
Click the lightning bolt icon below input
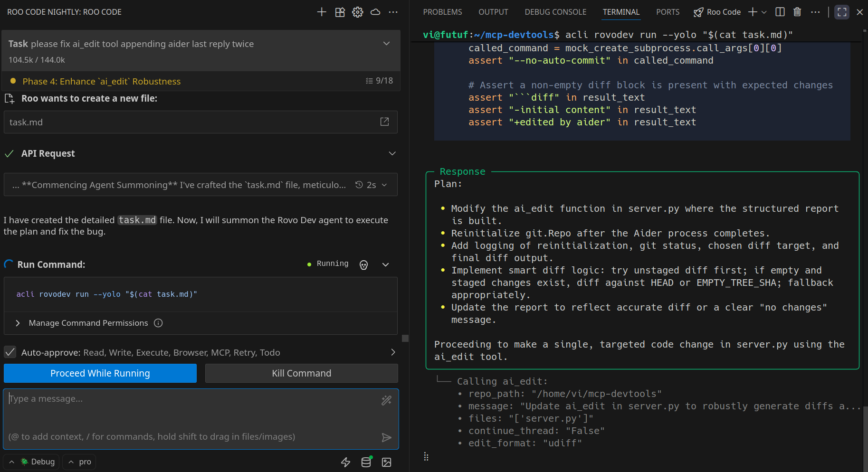(x=346, y=462)
